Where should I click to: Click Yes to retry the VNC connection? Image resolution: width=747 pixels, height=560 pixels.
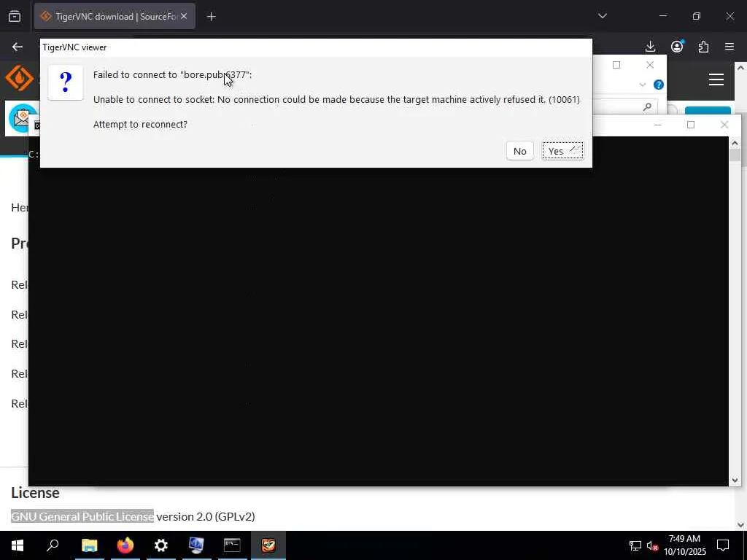[x=562, y=151]
